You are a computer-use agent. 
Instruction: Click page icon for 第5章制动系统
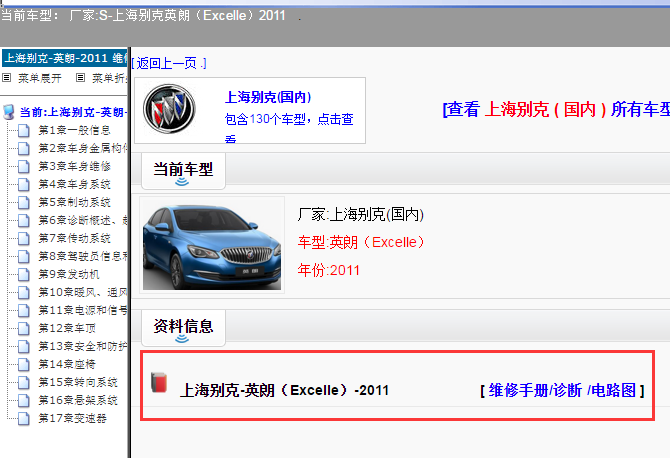point(24,202)
